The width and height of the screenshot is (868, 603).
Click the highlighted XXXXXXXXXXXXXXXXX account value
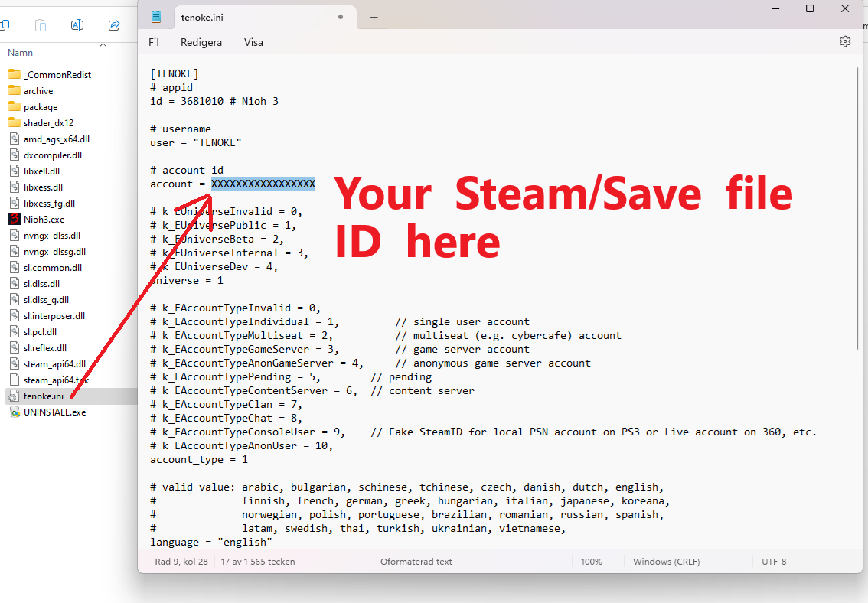pos(263,184)
